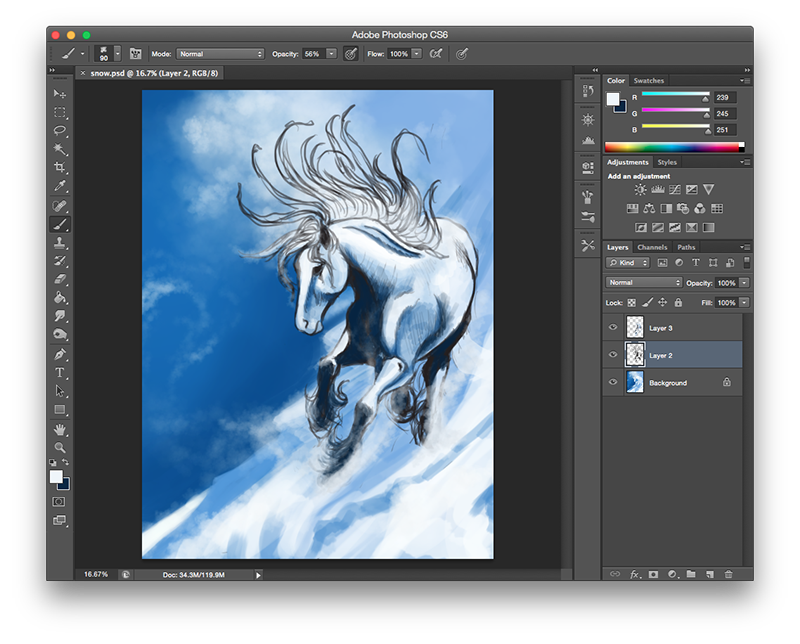800x644 pixels.
Task: Add a layer style with fx button
Action: pyautogui.click(x=634, y=575)
